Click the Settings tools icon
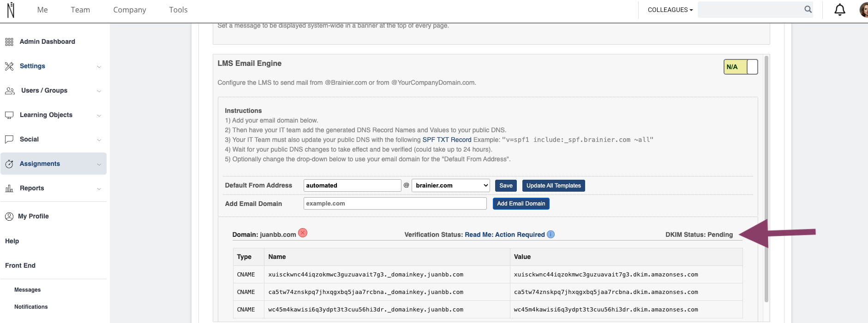 [x=9, y=66]
